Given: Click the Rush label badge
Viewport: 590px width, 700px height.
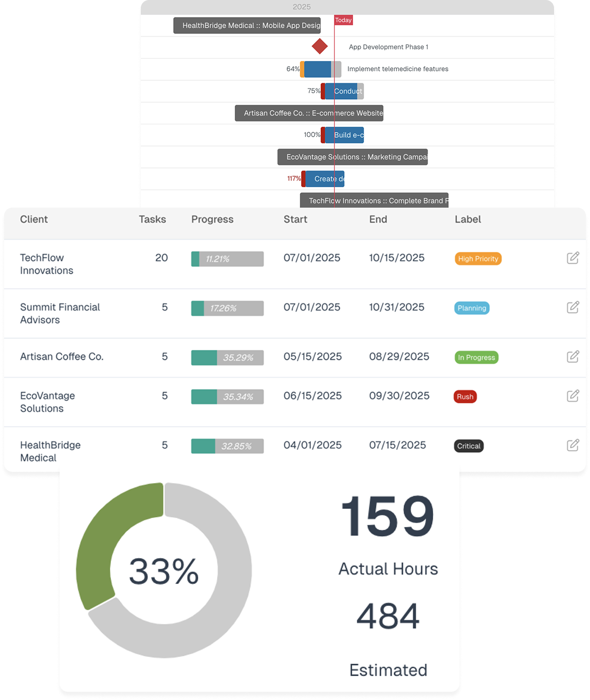Looking at the screenshot, I should [x=465, y=396].
